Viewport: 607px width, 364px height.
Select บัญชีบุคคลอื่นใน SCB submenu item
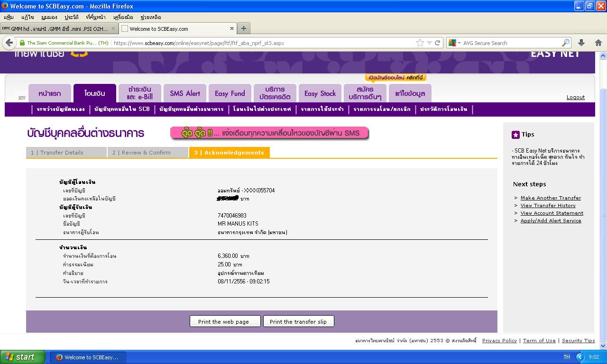tap(122, 109)
